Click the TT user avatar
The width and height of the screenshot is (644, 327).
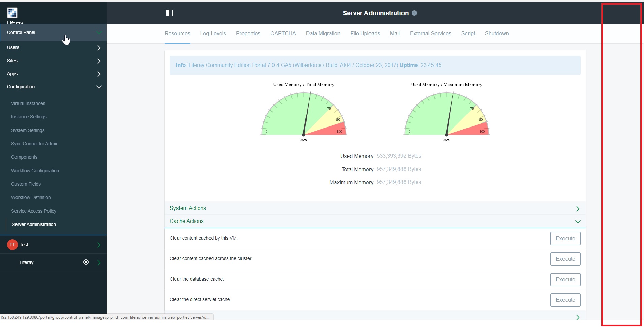click(12, 245)
